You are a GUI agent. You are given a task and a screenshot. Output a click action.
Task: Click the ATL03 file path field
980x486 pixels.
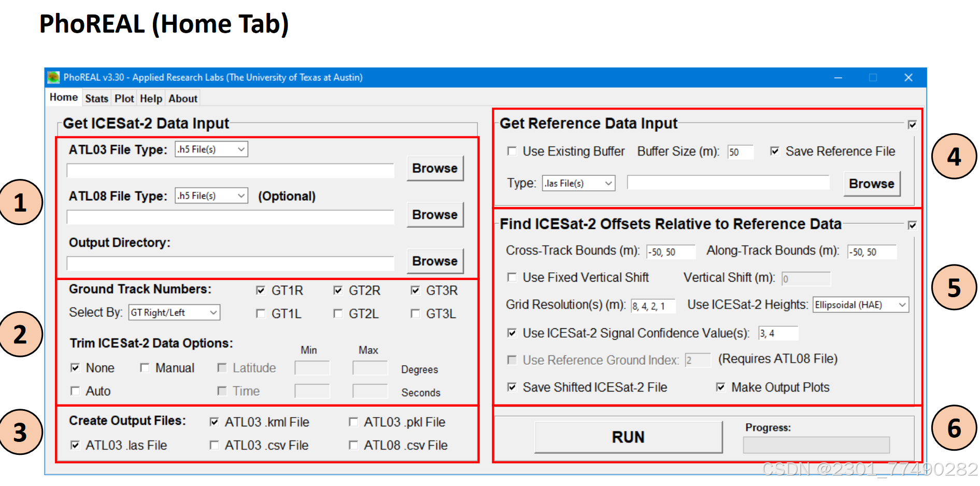(231, 171)
